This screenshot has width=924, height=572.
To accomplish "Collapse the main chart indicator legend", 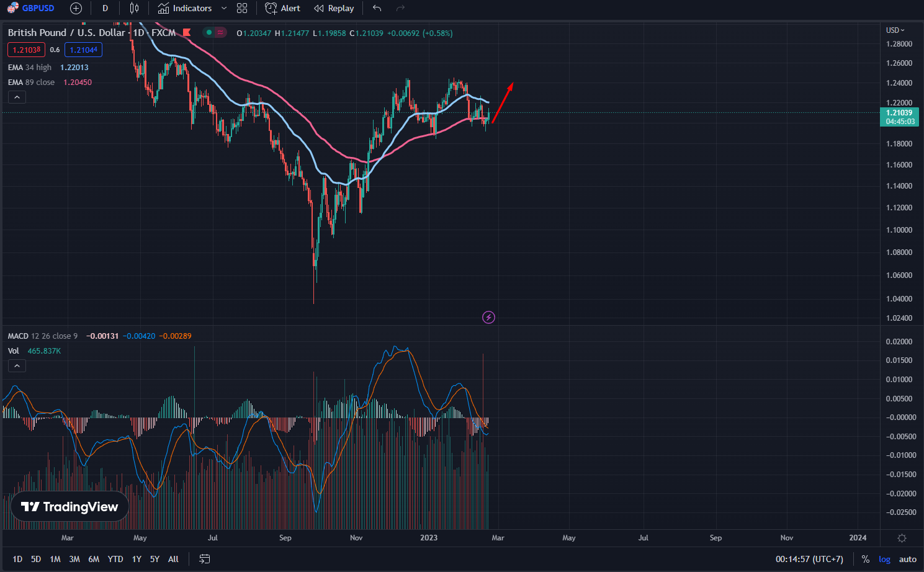I will pyautogui.click(x=17, y=97).
